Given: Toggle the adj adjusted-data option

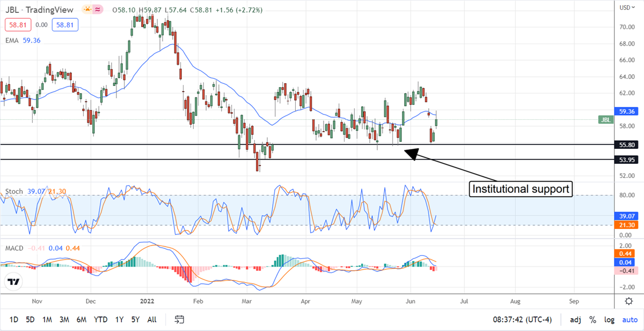Looking at the screenshot, I should tap(575, 319).
